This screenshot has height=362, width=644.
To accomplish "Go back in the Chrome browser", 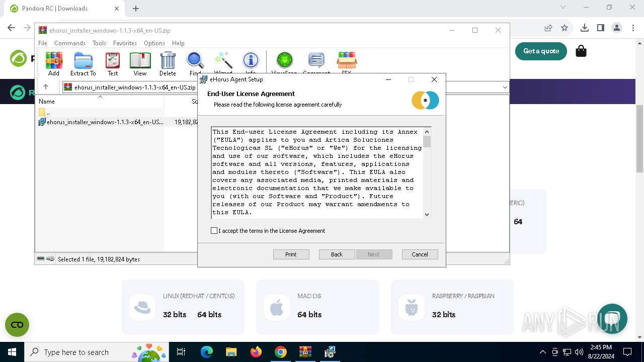I will (11, 28).
